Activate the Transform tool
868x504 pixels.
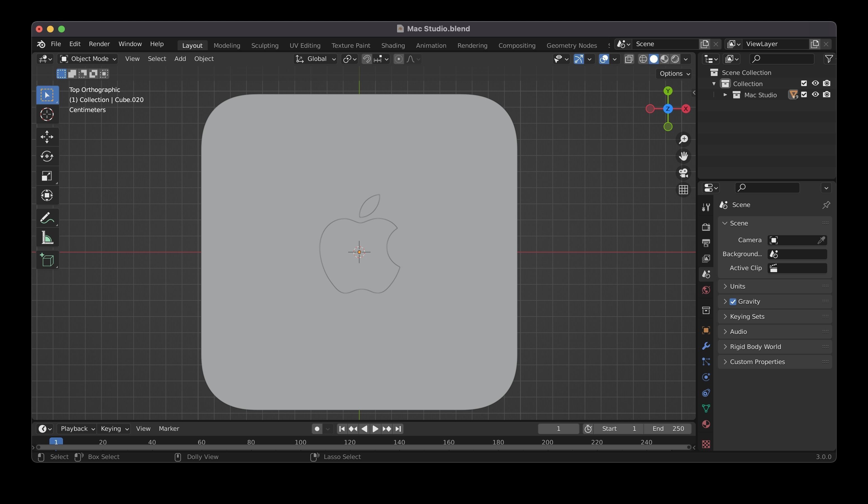tap(47, 195)
